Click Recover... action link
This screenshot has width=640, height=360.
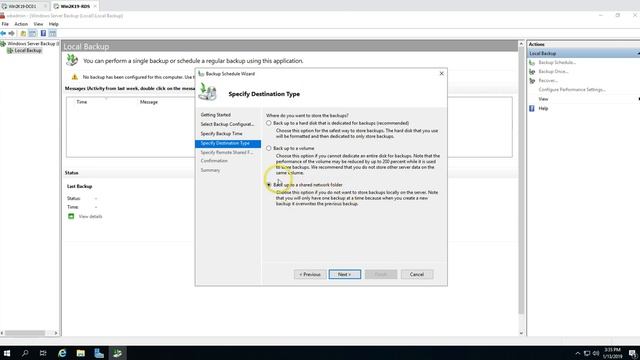click(548, 81)
